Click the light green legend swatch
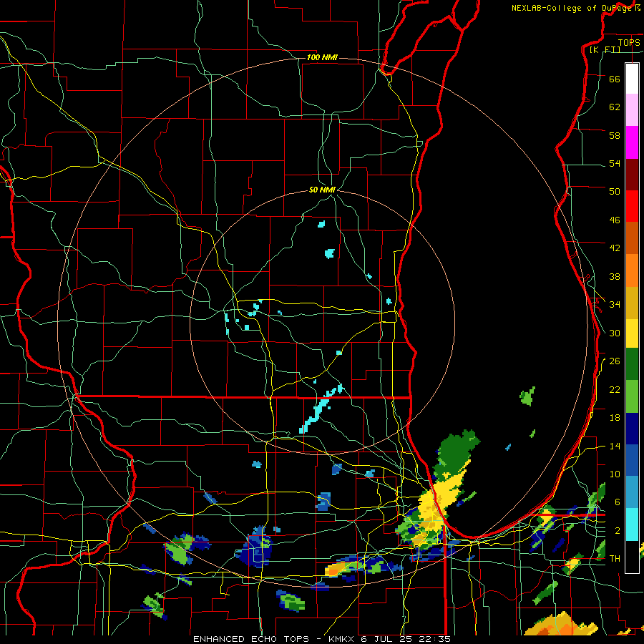 [632, 396]
